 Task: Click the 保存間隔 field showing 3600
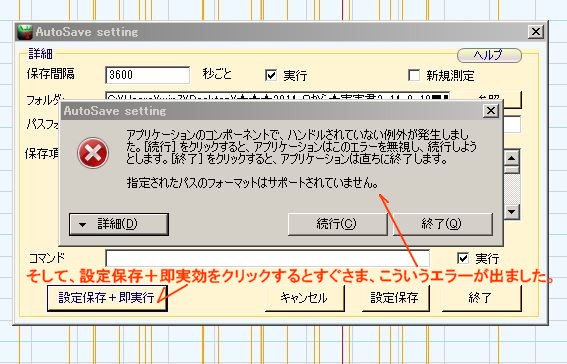148,75
